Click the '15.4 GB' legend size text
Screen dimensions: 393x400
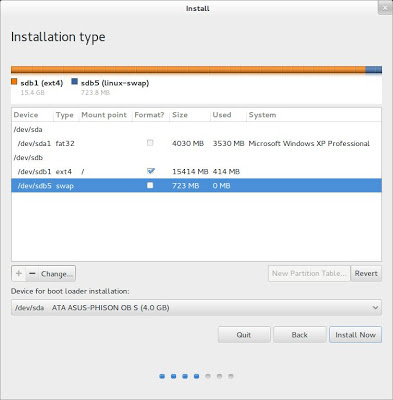pos(32,92)
